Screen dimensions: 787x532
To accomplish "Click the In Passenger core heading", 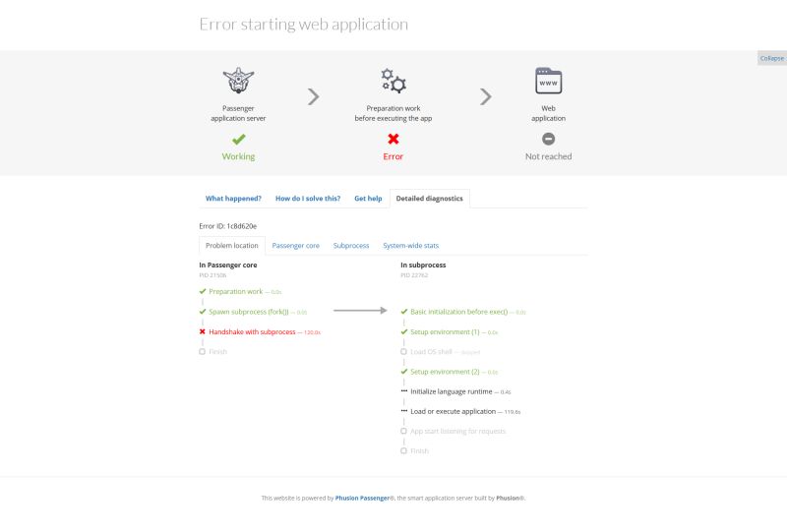I will point(228,265).
